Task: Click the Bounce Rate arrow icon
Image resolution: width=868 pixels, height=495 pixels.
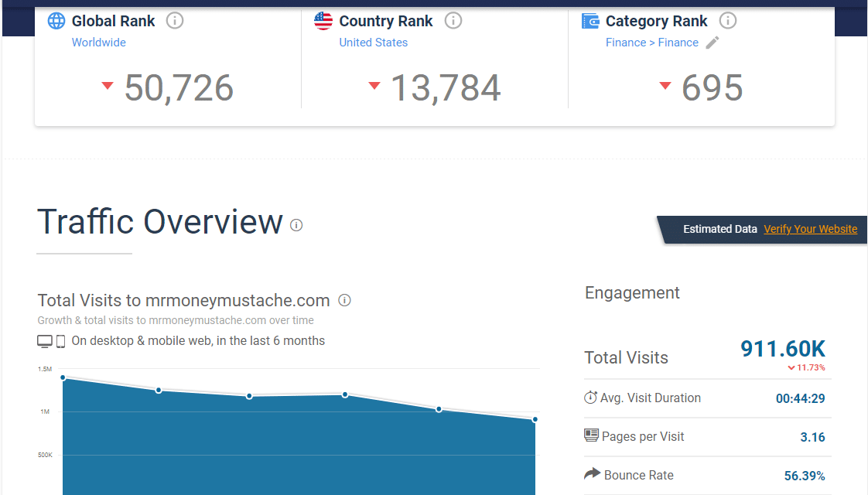Action: click(x=591, y=474)
